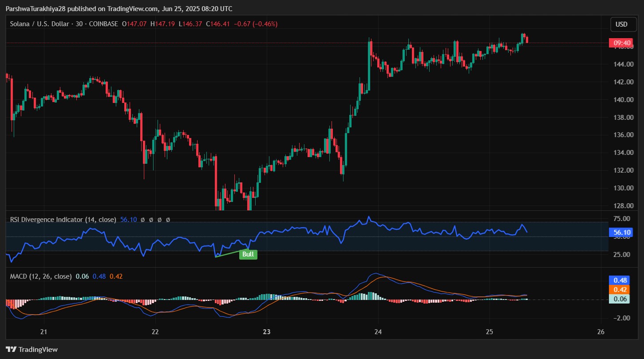The image size is (644, 359).
Task: Click the green Bull divergence marker
Action: tap(248, 254)
